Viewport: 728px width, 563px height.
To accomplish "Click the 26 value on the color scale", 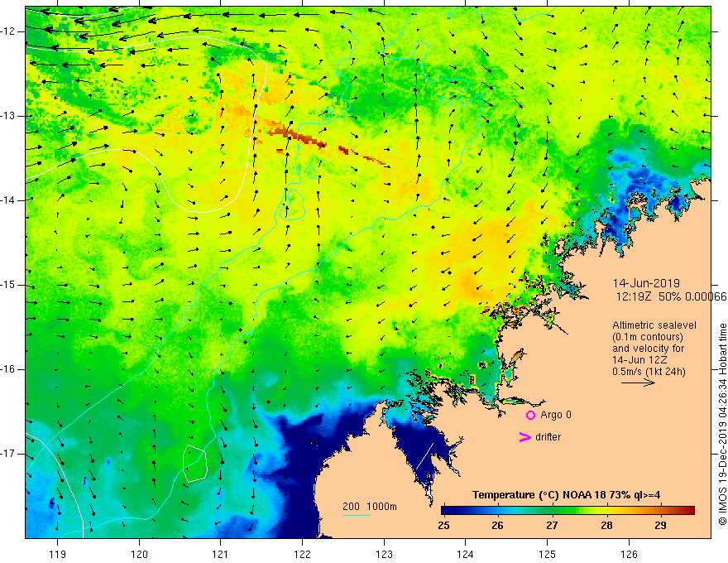I will tap(498, 526).
